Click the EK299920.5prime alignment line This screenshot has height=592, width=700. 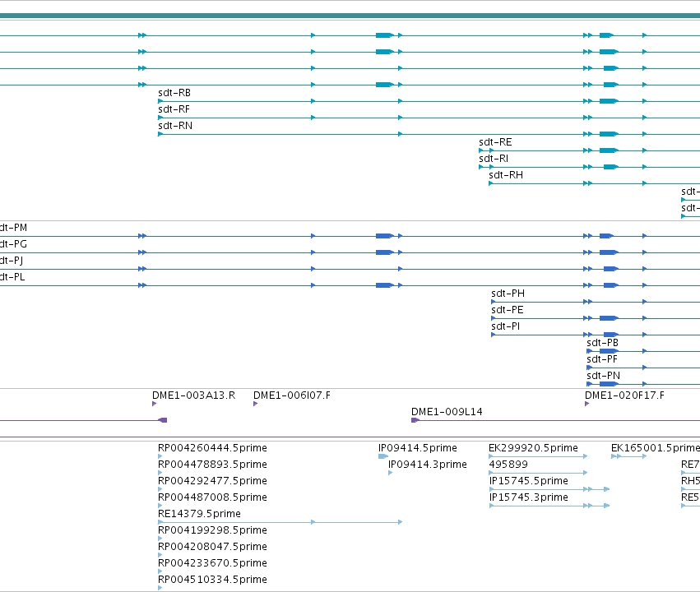tap(538, 456)
